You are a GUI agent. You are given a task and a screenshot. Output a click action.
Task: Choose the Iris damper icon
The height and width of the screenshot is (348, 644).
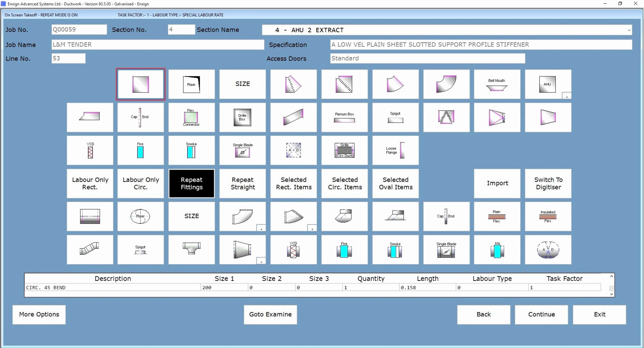point(497,250)
